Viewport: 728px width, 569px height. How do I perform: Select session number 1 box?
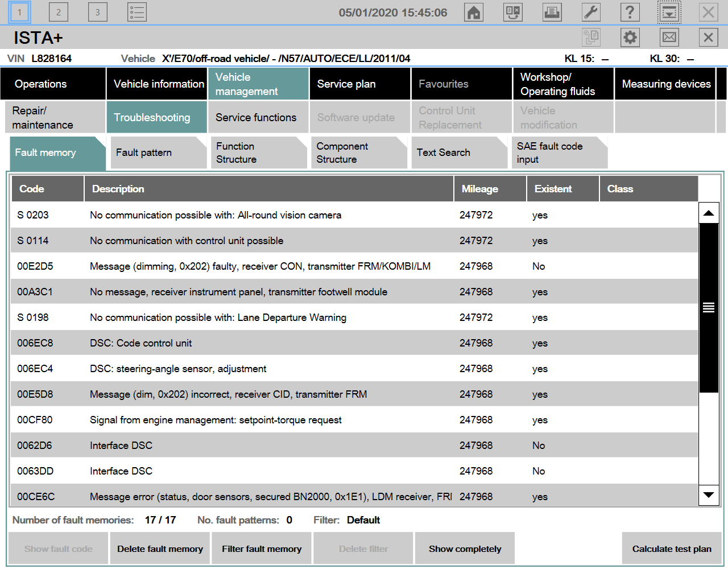click(19, 12)
